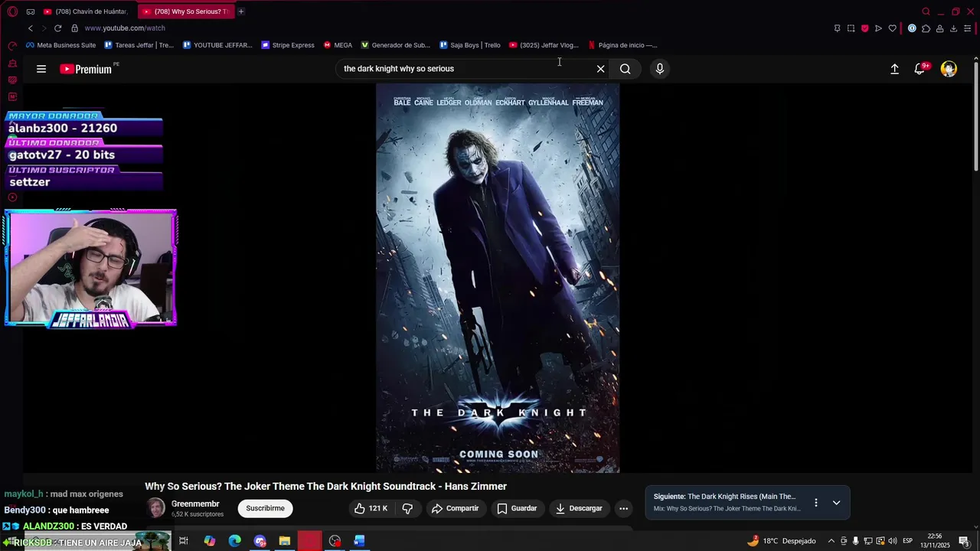Go back to previous page
The width and height of the screenshot is (980, 551).
[x=31, y=28]
